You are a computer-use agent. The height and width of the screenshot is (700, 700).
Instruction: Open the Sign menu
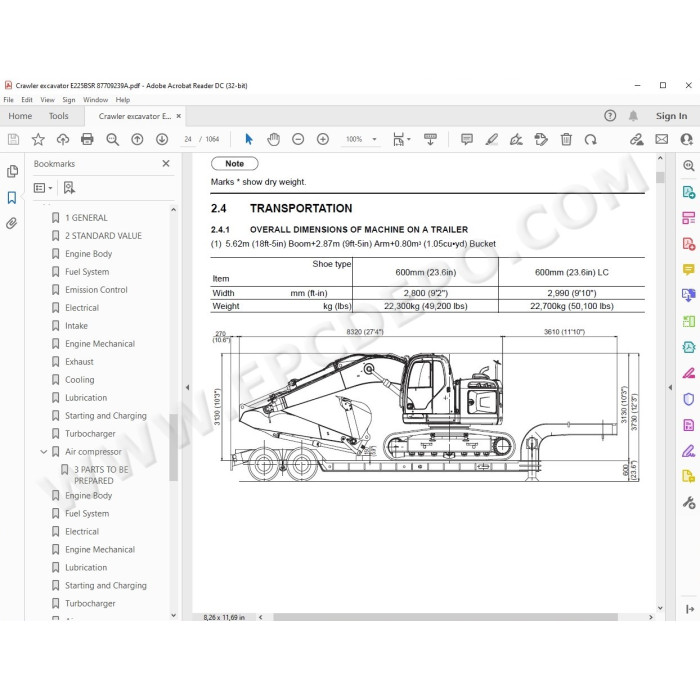(69, 100)
